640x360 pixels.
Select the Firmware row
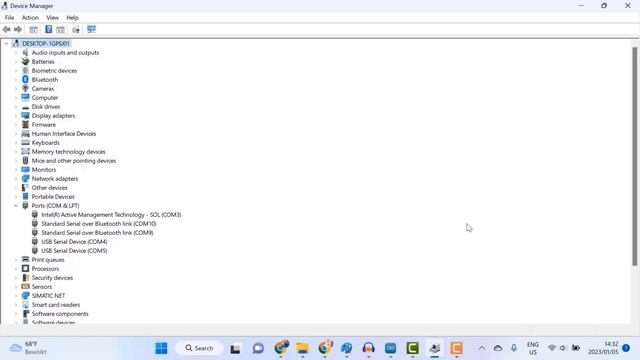[x=44, y=124]
